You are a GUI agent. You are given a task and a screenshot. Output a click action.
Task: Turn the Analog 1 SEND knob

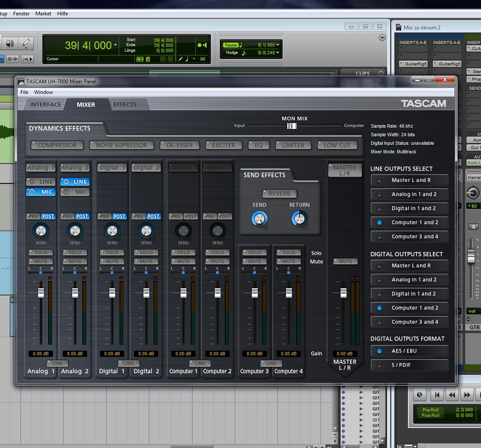pyautogui.click(x=41, y=231)
